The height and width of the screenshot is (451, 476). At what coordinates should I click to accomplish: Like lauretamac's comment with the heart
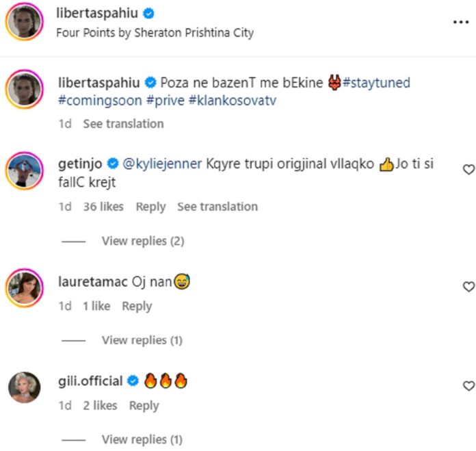[468, 287]
